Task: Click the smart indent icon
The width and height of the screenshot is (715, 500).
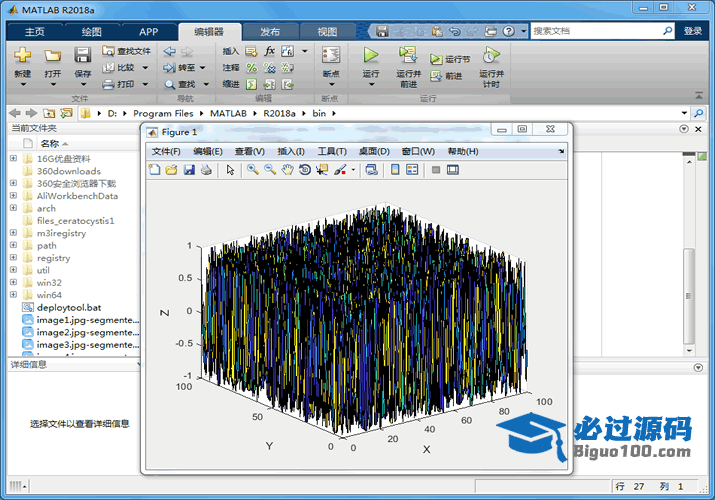Action: (252, 84)
